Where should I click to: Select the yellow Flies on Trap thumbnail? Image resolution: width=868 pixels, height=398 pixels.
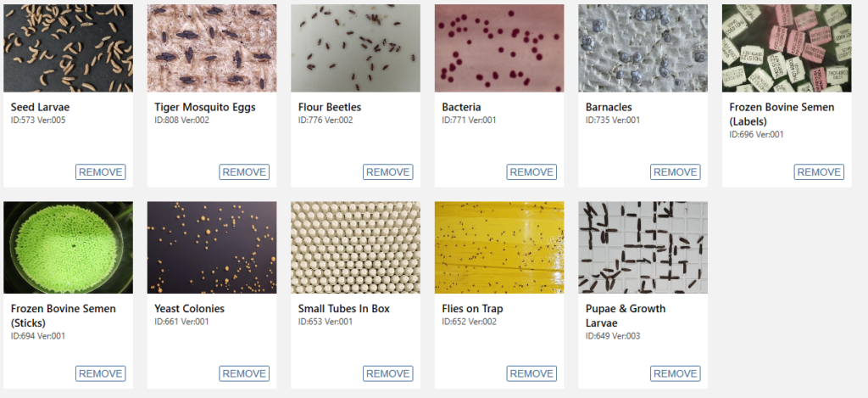coord(499,247)
